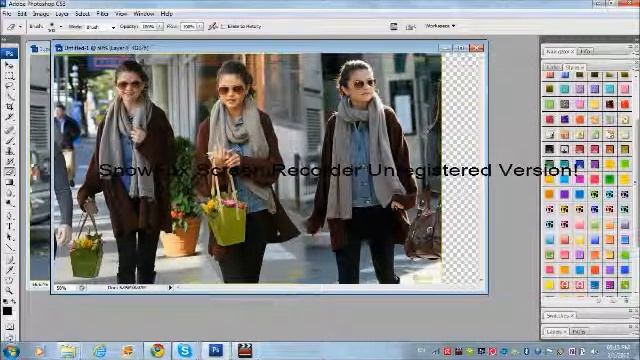Select the Eyedropper tool
The width and height of the screenshot is (640, 360).
9,270
